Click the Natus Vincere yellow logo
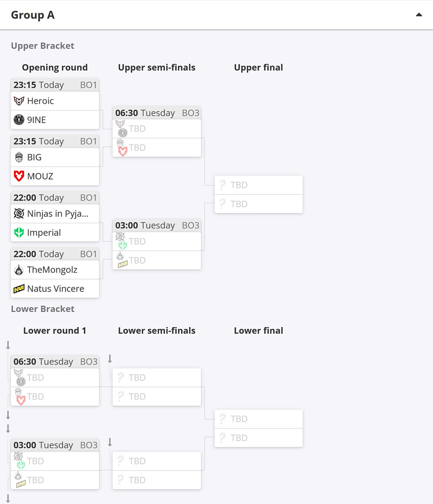Image resolution: width=433 pixels, height=504 pixels. 19,289
